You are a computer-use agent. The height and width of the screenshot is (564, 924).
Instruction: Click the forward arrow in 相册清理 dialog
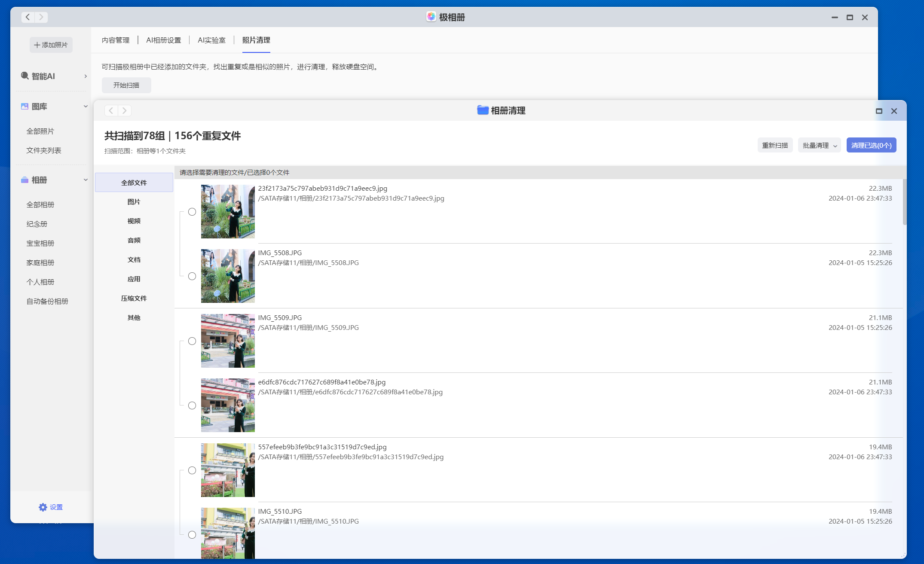point(124,110)
